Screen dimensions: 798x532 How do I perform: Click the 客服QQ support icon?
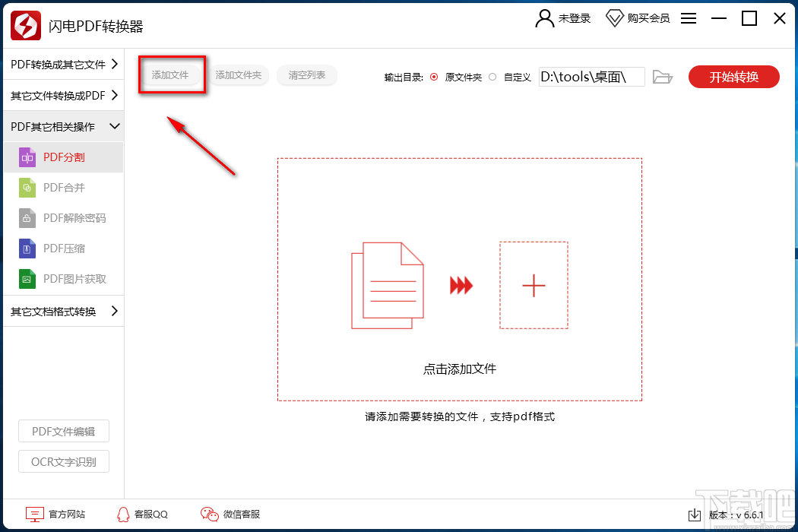pos(122,515)
